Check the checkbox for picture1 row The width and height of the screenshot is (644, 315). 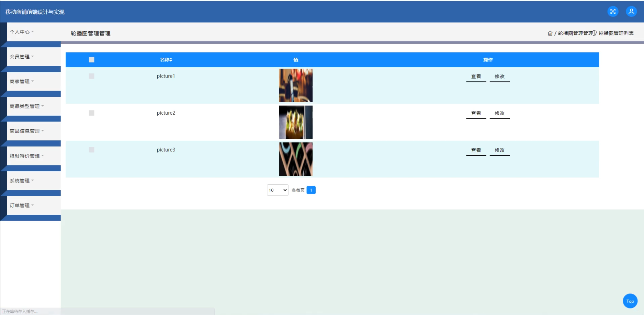point(91,76)
